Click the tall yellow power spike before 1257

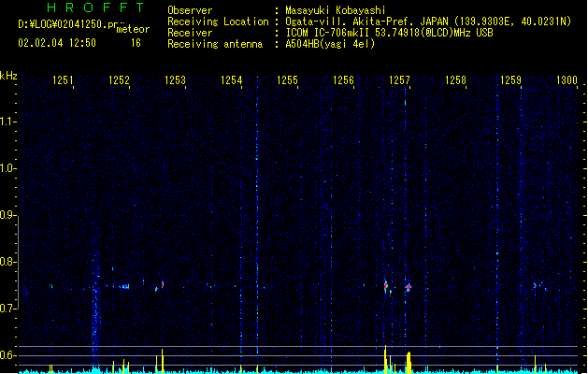pos(385,359)
